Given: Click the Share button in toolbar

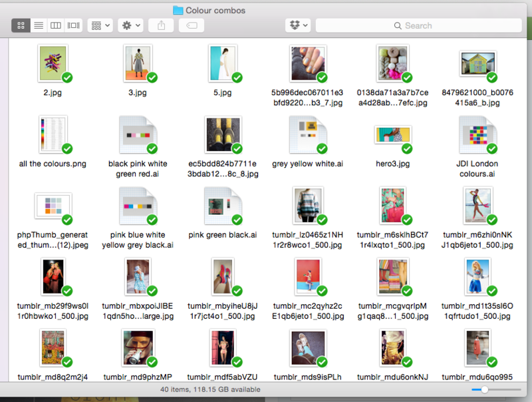Looking at the screenshot, I should pyautogui.click(x=161, y=25).
